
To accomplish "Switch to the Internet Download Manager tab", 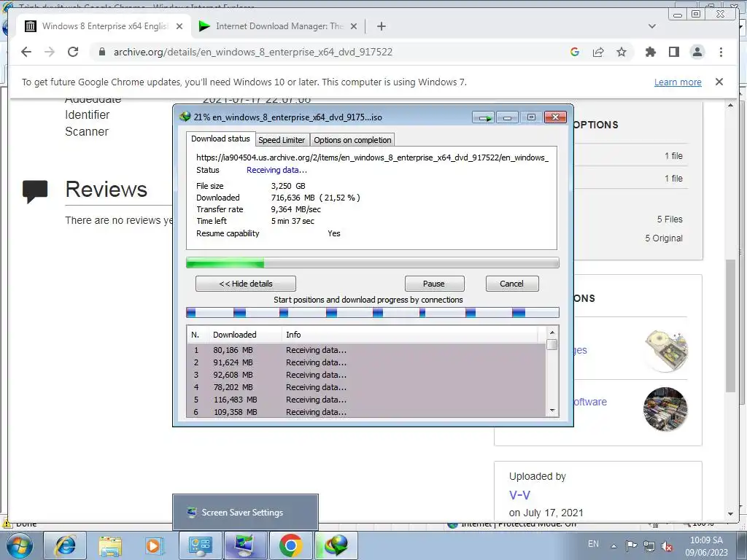I will 279,26.
